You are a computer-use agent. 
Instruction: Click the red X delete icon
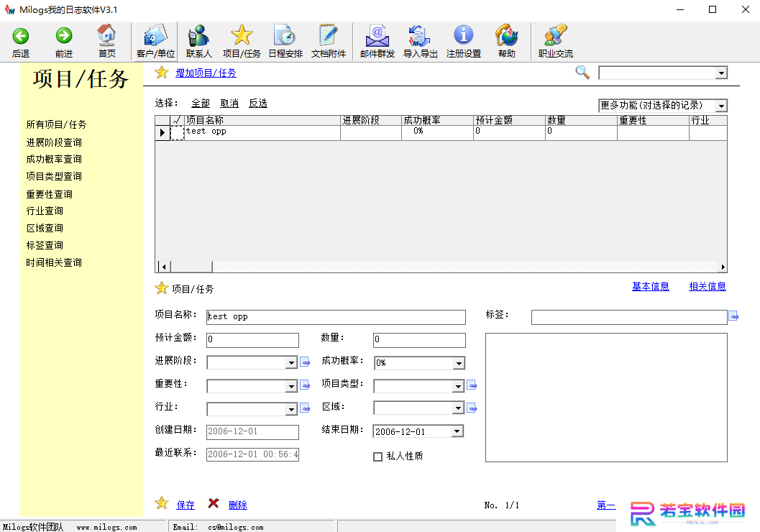(x=214, y=503)
